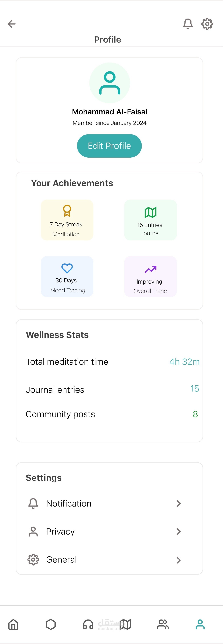View Total meditation time stat

pos(112,362)
